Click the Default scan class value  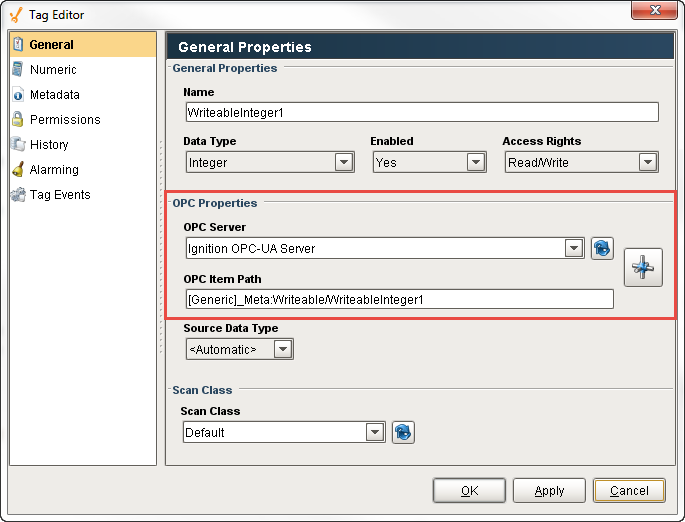(x=204, y=432)
